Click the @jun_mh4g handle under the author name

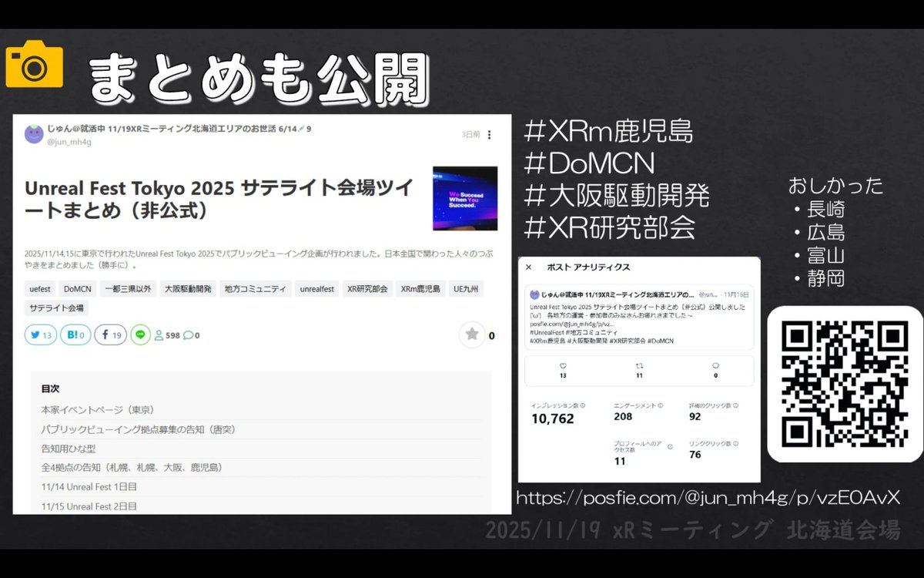pyautogui.click(x=69, y=142)
